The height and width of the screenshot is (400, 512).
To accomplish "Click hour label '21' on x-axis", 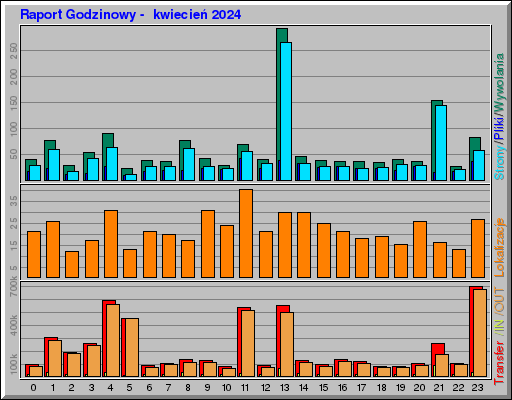I will pyautogui.click(x=439, y=388).
